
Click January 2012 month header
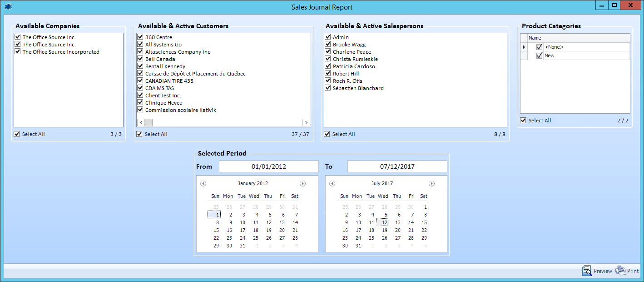coord(253,184)
